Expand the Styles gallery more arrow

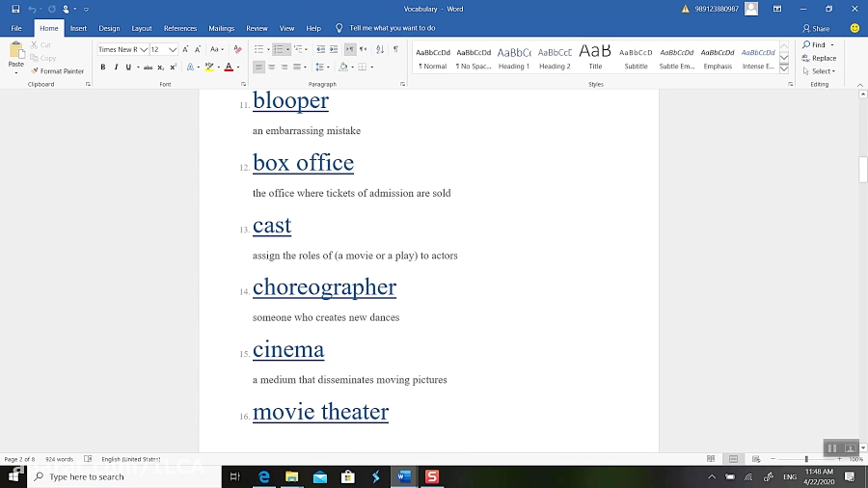point(784,69)
